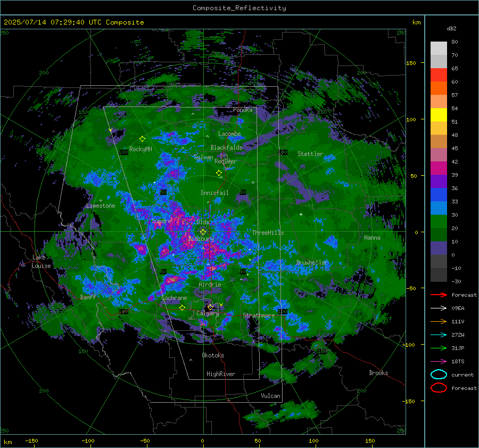Click the HighRiver label

(221, 374)
